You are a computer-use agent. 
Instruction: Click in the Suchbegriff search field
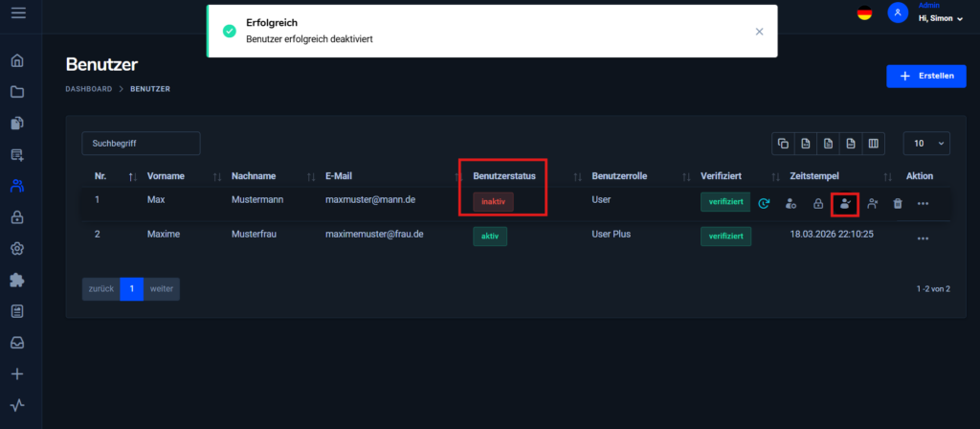click(x=142, y=144)
